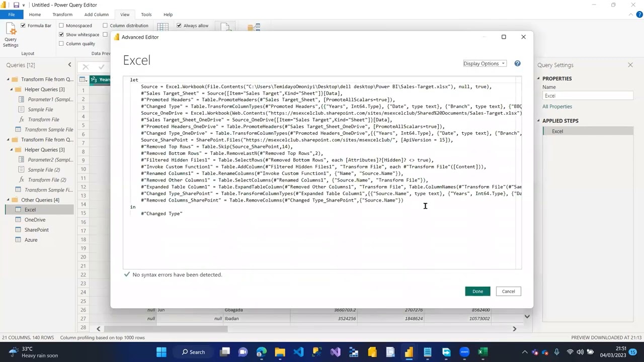Click the save icon in title bar

pyautogui.click(x=16, y=5)
